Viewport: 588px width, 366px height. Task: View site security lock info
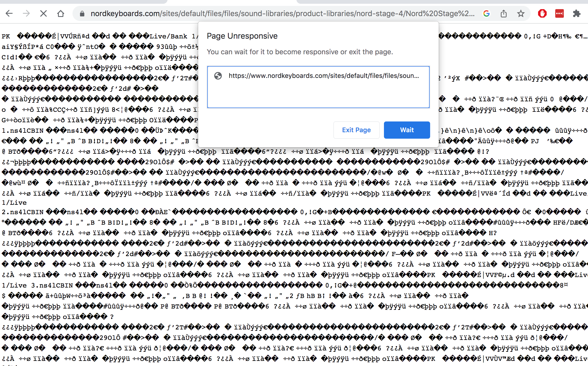(82, 13)
